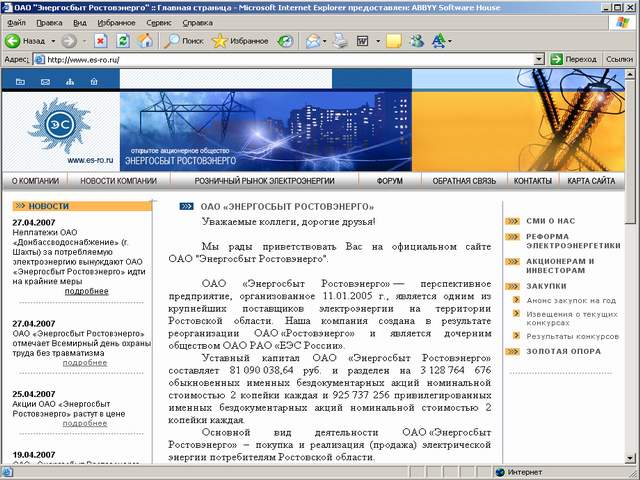Open the Сервис menu
640x480 pixels.
pos(159,23)
